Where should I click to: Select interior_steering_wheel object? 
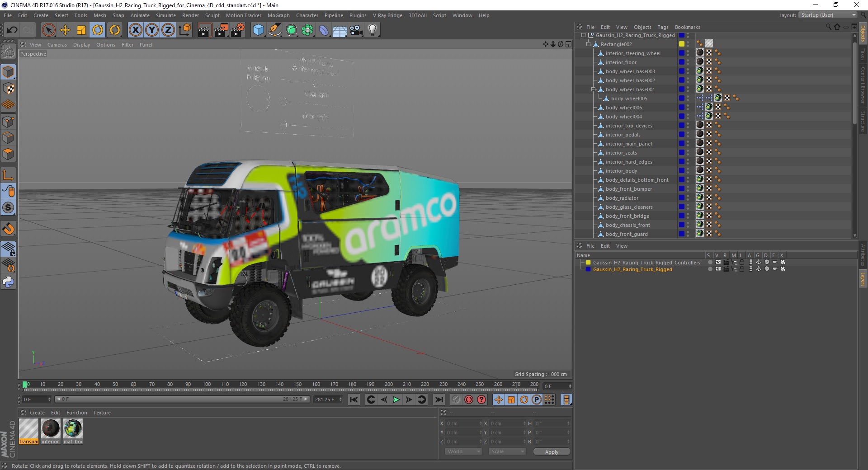(633, 53)
